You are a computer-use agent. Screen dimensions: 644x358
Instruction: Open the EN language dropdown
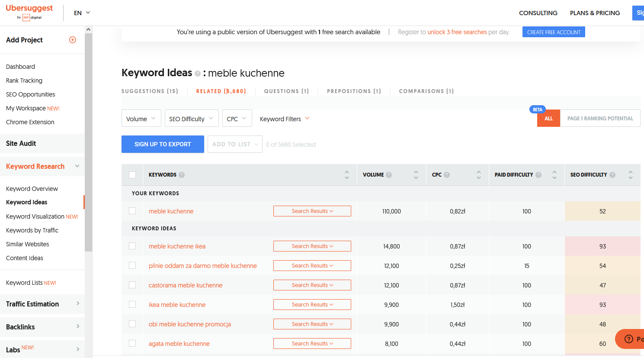(81, 13)
